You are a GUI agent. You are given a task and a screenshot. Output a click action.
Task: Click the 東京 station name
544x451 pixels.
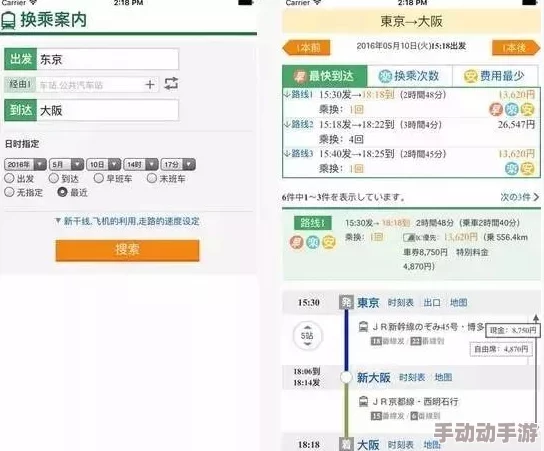[x=368, y=303]
